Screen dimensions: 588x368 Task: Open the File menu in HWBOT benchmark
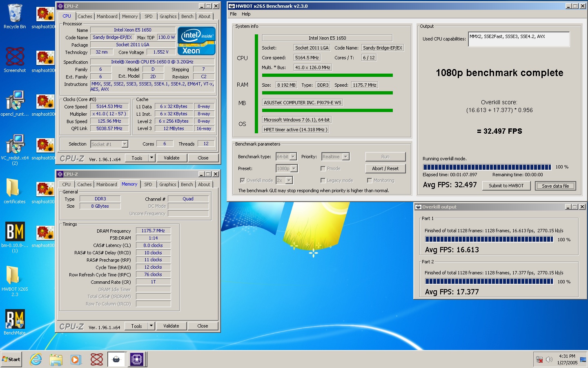[233, 14]
